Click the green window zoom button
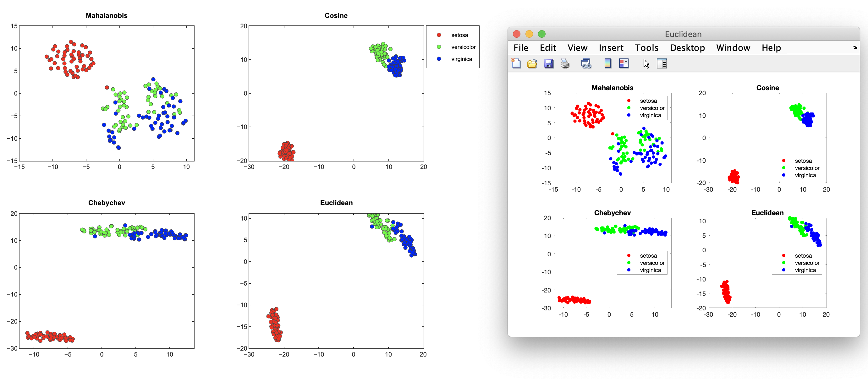Viewport: 868px width, 382px height. (541, 34)
